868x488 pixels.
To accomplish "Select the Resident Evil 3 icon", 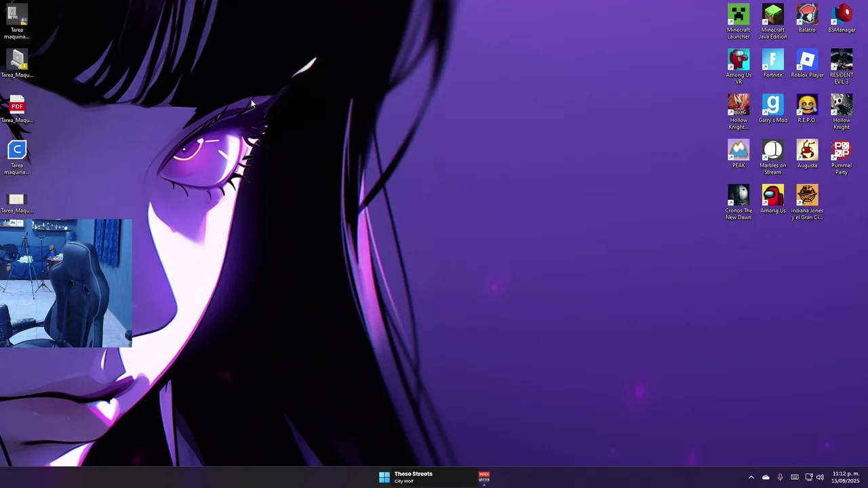I will (842, 66).
